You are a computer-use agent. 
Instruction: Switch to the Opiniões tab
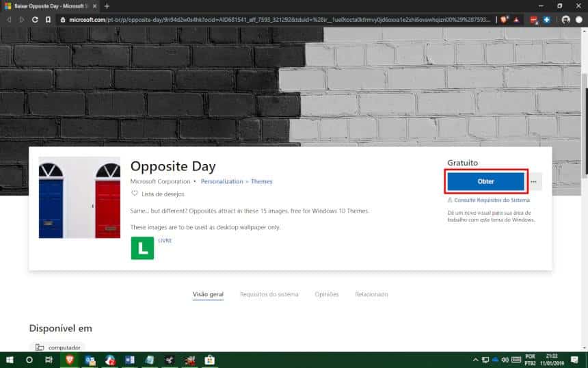tap(327, 295)
